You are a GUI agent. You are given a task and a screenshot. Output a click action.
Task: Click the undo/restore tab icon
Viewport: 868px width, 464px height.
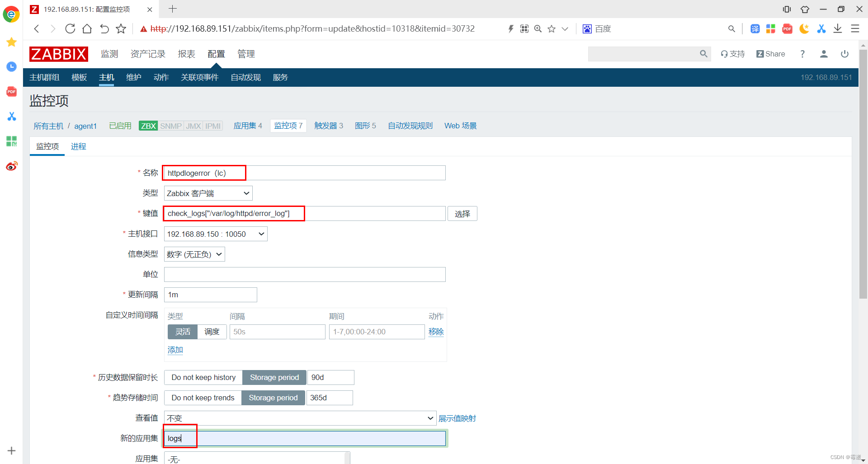(x=104, y=29)
